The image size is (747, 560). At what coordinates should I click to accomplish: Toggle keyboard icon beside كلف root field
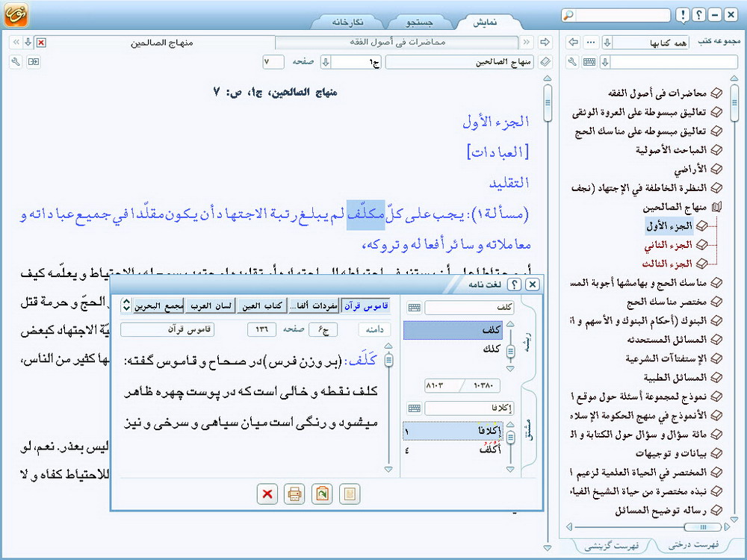pyautogui.click(x=415, y=308)
